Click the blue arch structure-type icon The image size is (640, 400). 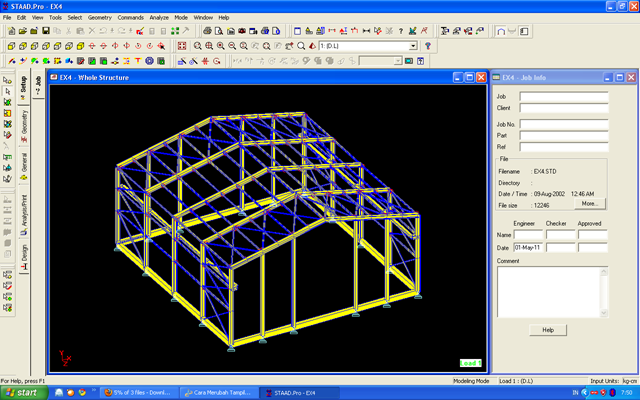tap(501, 31)
